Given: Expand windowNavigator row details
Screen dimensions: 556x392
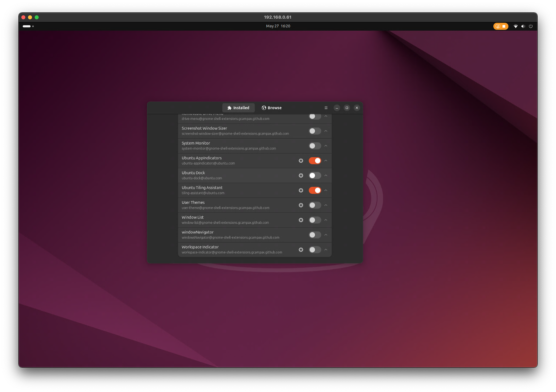Looking at the screenshot, I should pos(326,235).
